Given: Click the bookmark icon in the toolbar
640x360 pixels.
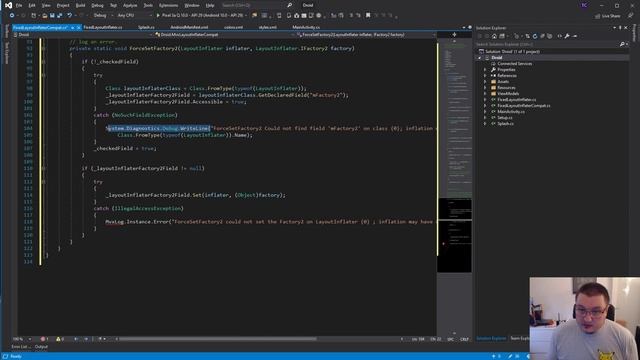Looking at the screenshot, I should coord(368,16).
